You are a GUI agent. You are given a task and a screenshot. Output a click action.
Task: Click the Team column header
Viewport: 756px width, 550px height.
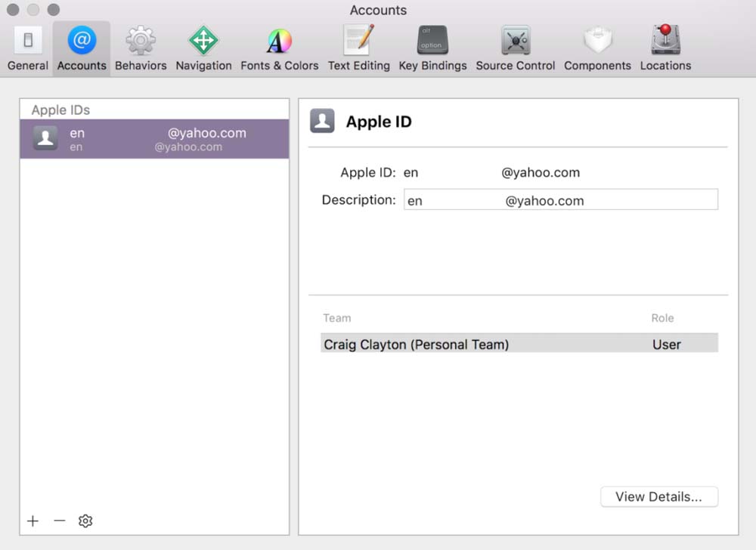tap(337, 318)
